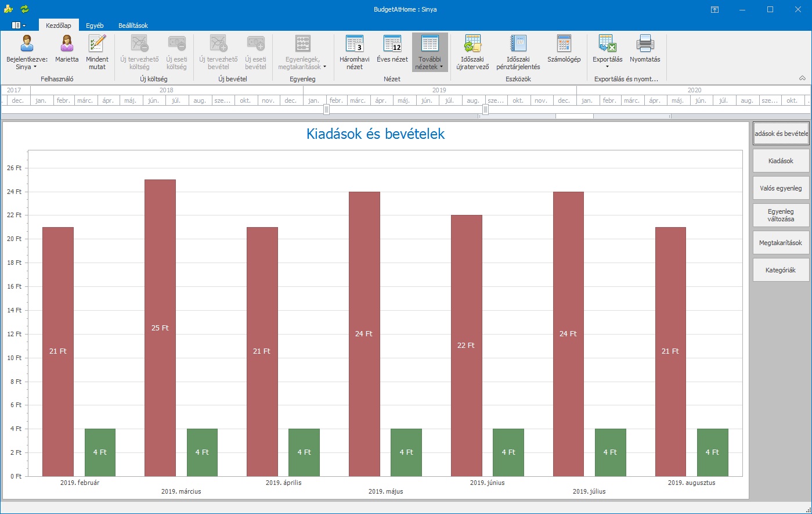The height and width of the screenshot is (514, 812).
Task: Show the Kategóriák chart
Action: click(x=781, y=270)
